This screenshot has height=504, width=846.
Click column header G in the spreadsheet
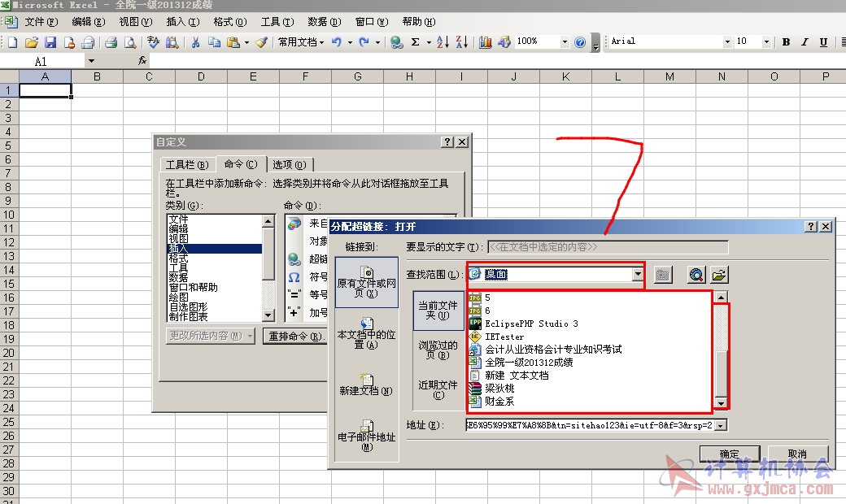pyautogui.click(x=357, y=76)
